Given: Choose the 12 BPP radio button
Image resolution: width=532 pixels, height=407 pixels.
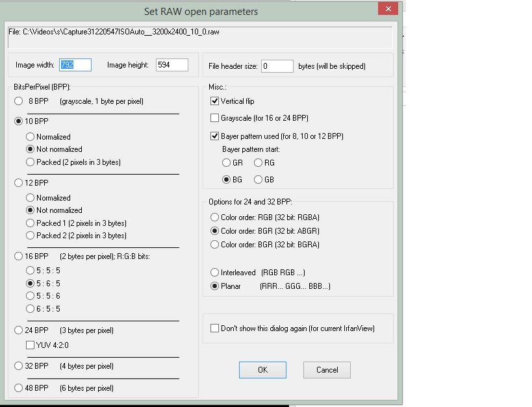Looking at the screenshot, I should click(19, 183).
